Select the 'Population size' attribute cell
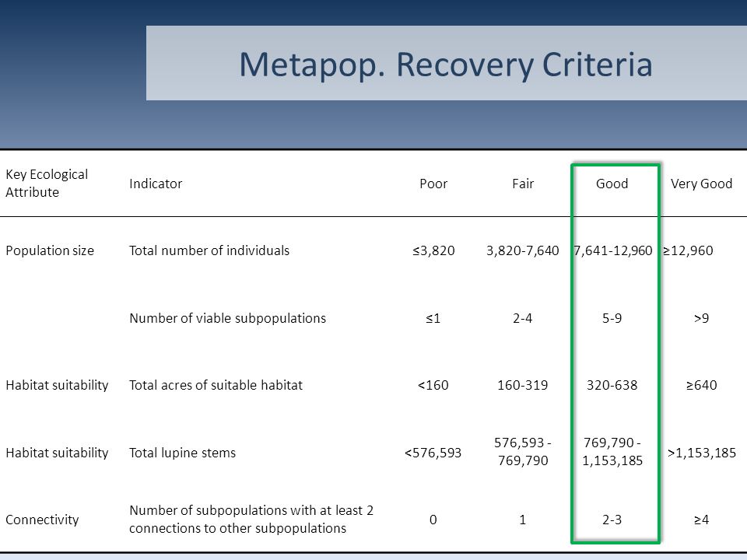 pyautogui.click(x=50, y=251)
